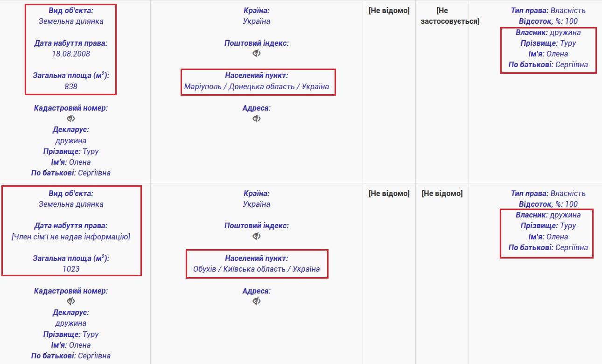
Task: Click 'Адреса' label in Маріуполь entry
Action: (256, 108)
